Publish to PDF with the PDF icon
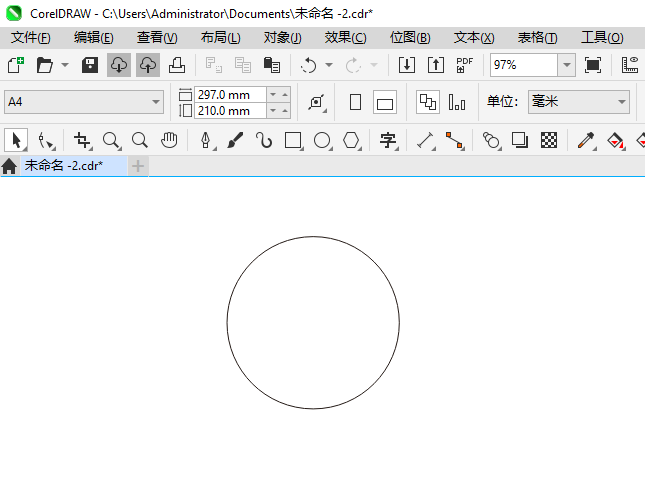Image resolution: width=645 pixels, height=503 pixels. coord(465,65)
